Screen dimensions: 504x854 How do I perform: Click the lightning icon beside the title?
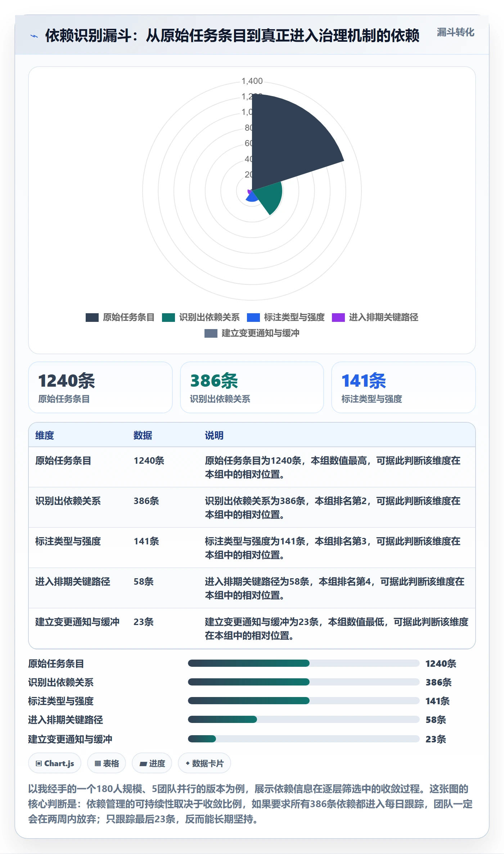tap(34, 36)
